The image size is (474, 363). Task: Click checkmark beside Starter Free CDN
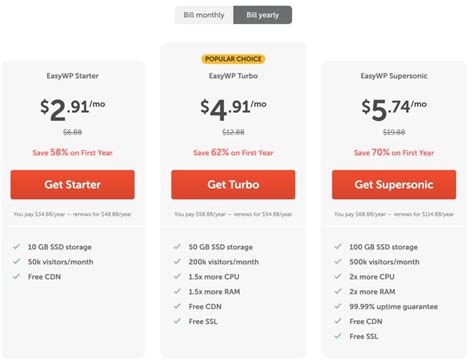click(17, 276)
